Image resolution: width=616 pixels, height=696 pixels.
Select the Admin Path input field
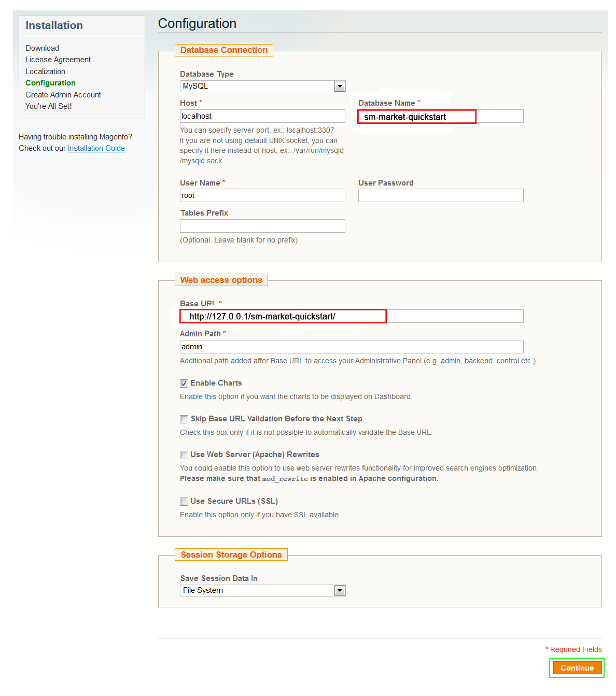[x=352, y=347]
